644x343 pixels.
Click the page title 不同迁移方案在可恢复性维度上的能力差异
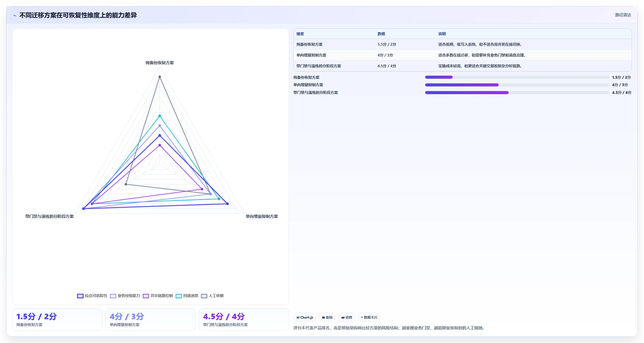[x=78, y=15]
